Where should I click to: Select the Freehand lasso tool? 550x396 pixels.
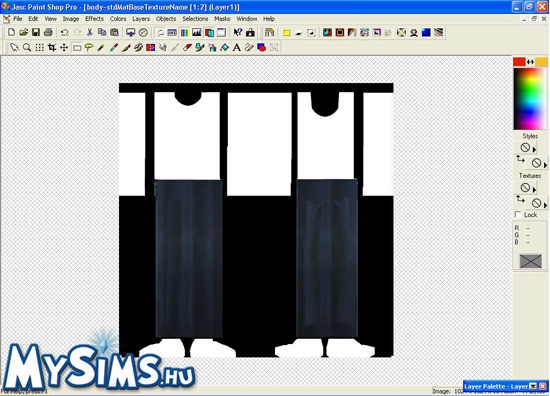[x=89, y=47]
